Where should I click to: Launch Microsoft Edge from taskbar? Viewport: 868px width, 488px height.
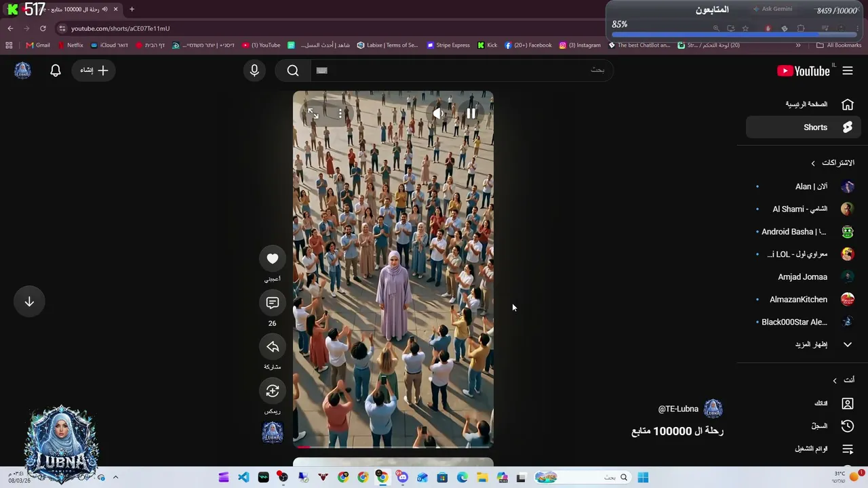tap(462, 478)
